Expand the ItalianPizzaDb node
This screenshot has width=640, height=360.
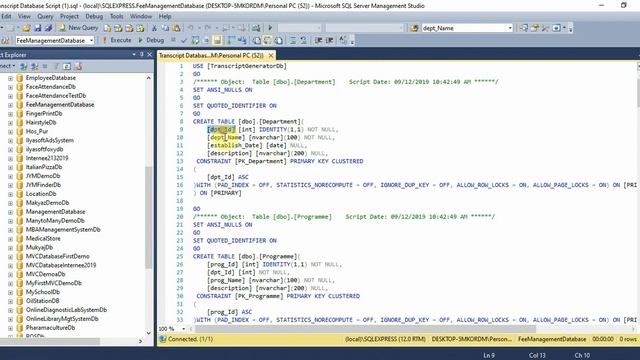click(10, 167)
